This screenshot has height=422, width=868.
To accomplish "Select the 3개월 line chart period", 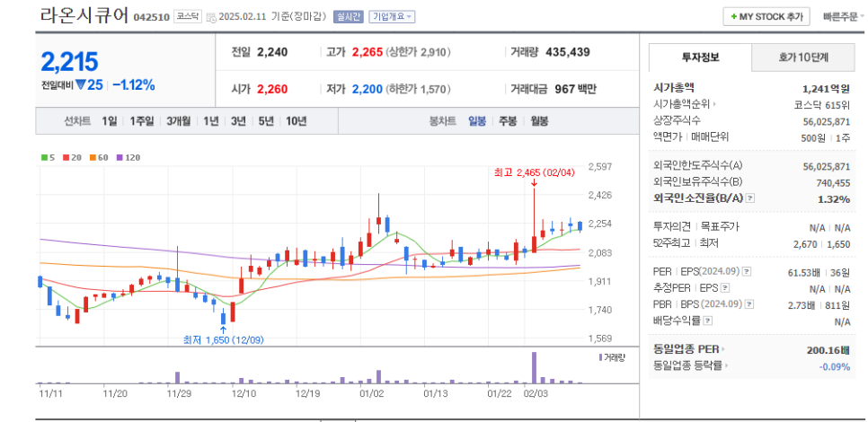I will pos(179,121).
